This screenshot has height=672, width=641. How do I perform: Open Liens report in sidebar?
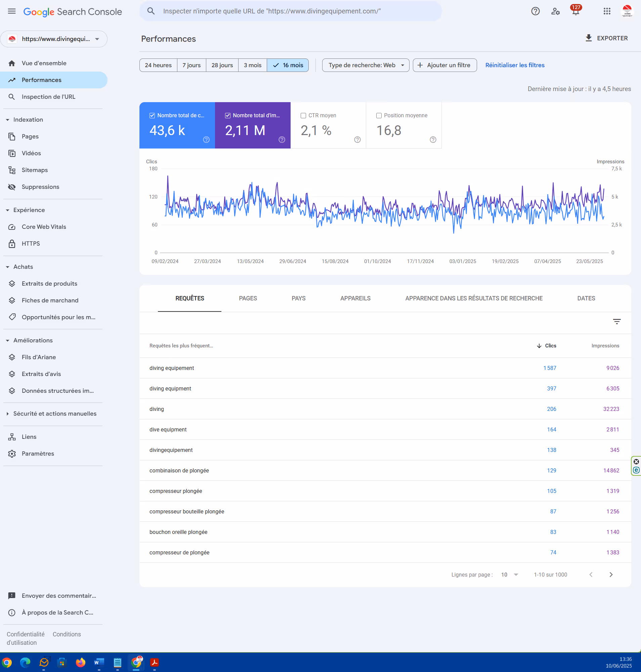54,436
